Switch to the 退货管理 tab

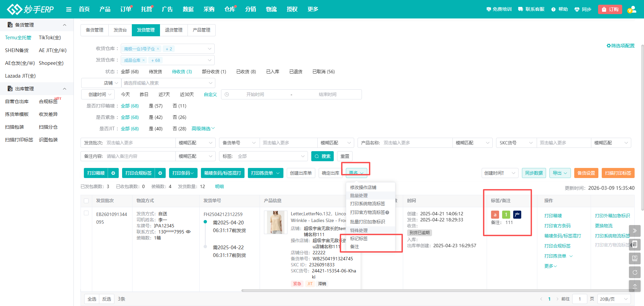174,30
